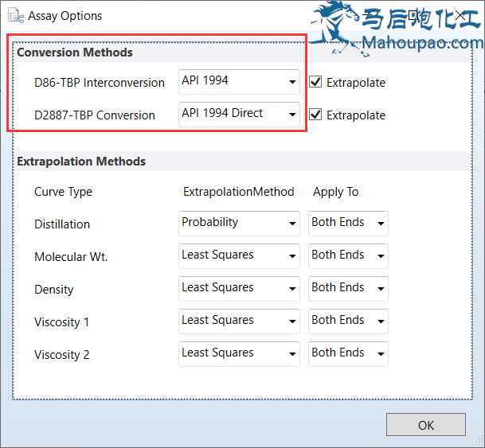Click the Extrapolation Methods section header
The image size is (485, 448).
pos(81,162)
